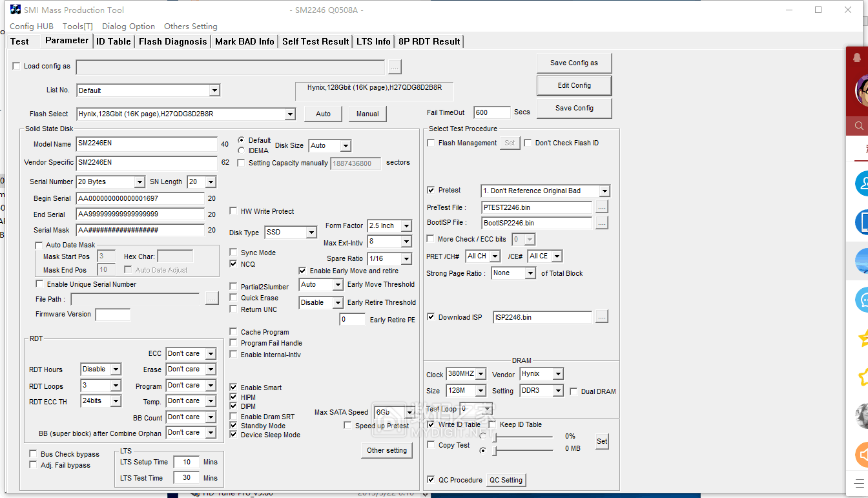Browse for PreTest File with ellipsis button
This screenshot has width=868, height=498.
point(601,207)
